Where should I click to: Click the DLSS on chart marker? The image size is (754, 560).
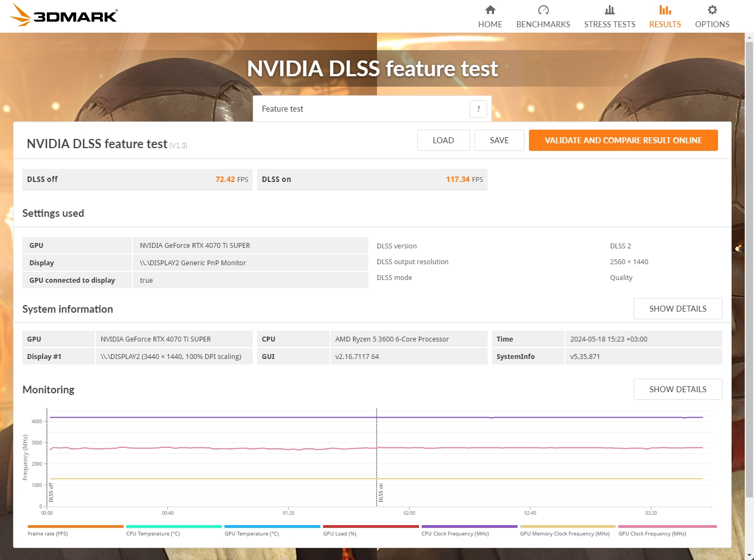click(381, 493)
